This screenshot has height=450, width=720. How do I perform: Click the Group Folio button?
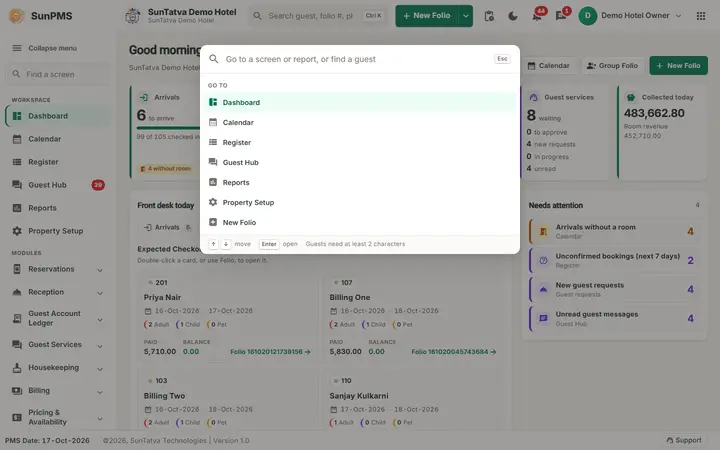pyautogui.click(x=613, y=66)
